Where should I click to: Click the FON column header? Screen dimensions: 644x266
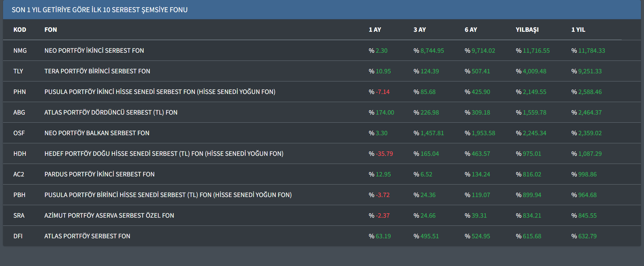(x=51, y=30)
